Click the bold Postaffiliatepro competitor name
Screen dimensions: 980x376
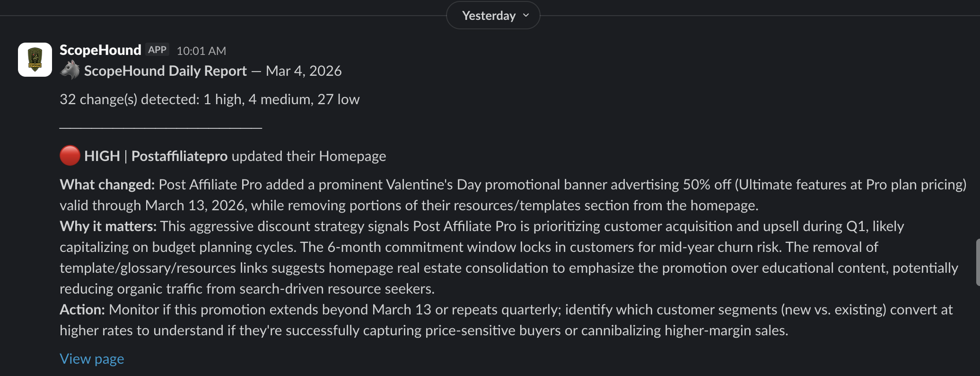(179, 156)
